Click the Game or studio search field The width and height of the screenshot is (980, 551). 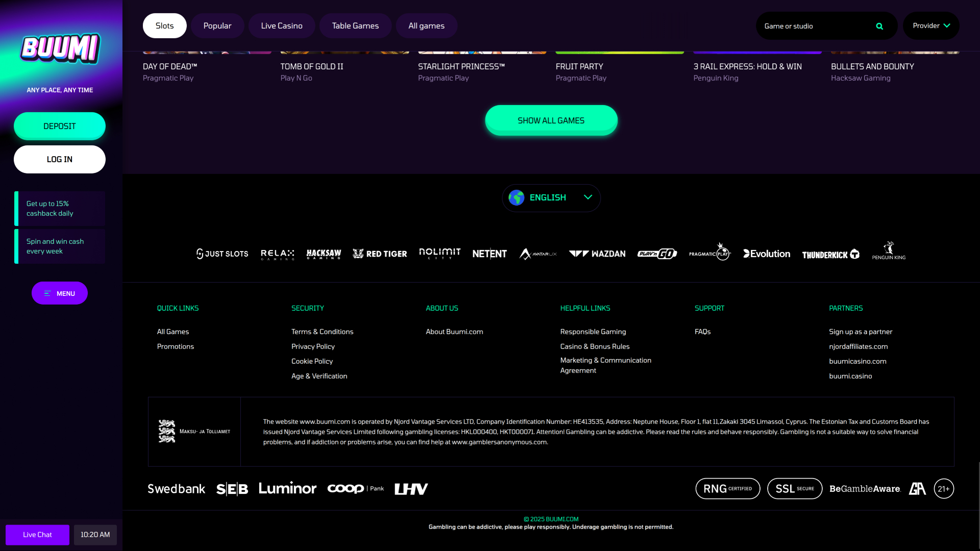(x=814, y=26)
